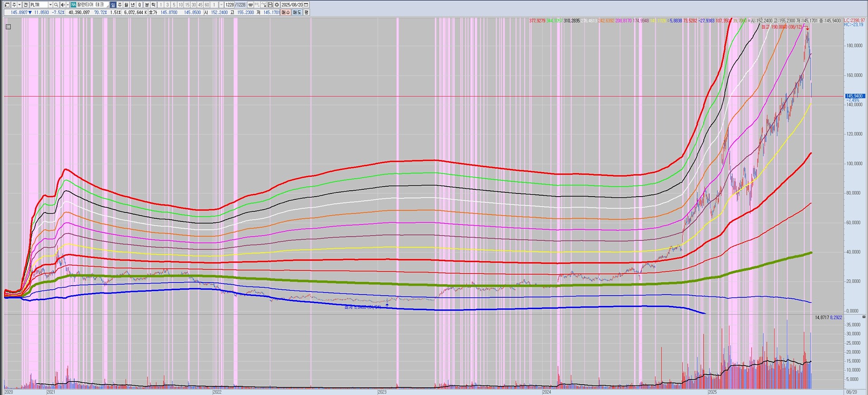868x395 pixels.
Task: Switch to minute (분) chart
Action: [x=147, y=5]
